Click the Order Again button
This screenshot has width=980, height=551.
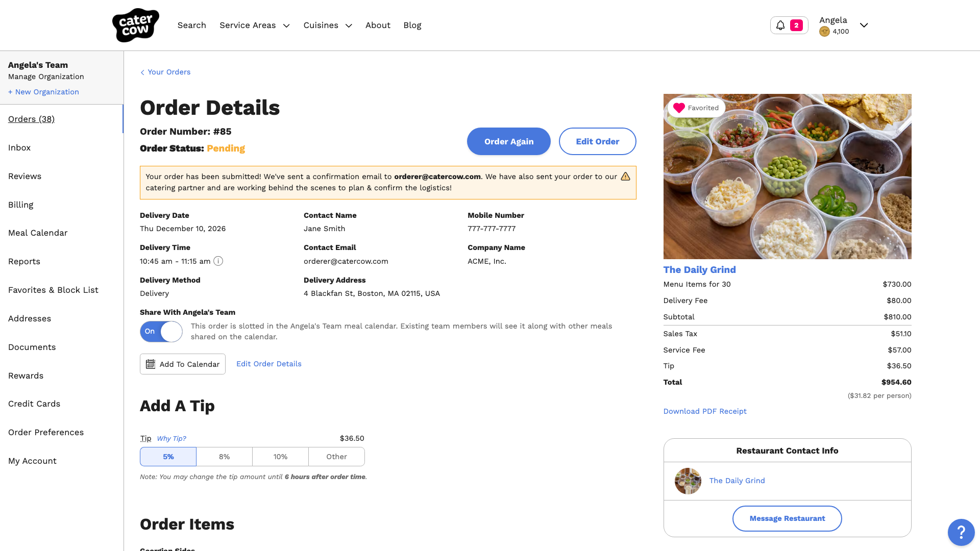pyautogui.click(x=509, y=141)
